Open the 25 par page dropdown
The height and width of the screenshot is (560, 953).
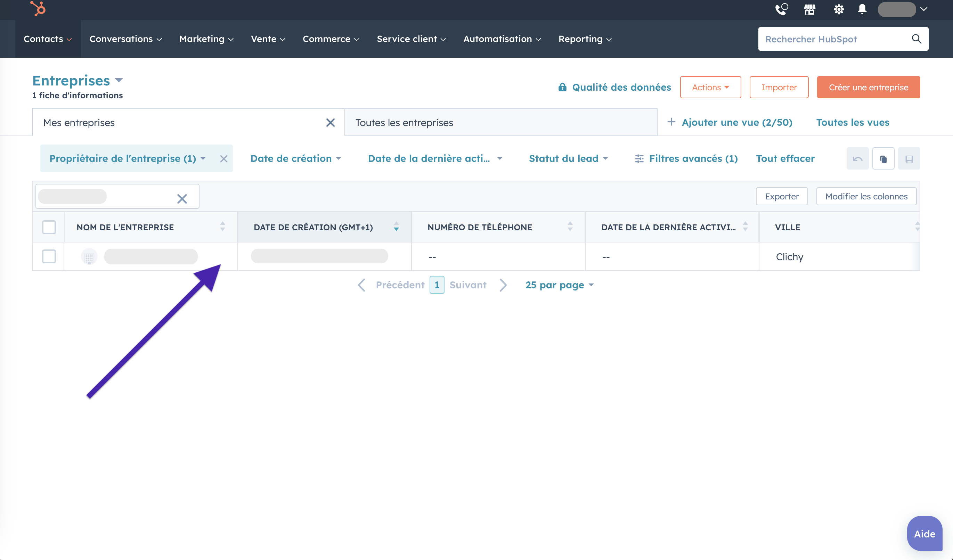pos(559,285)
